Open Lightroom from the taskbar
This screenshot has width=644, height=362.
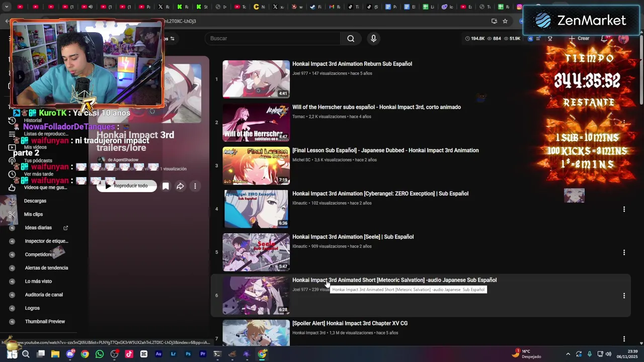(173, 354)
